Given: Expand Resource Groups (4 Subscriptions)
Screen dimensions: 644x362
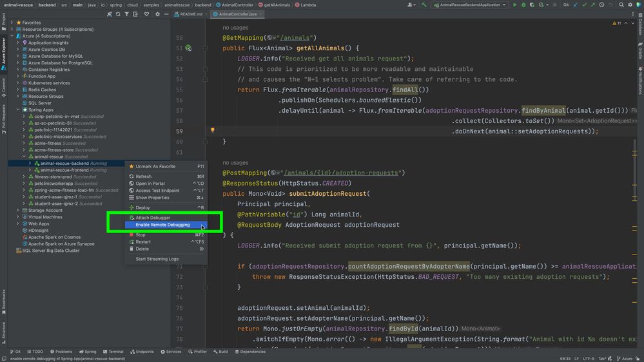Looking at the screenshot, I should point(12,29).
